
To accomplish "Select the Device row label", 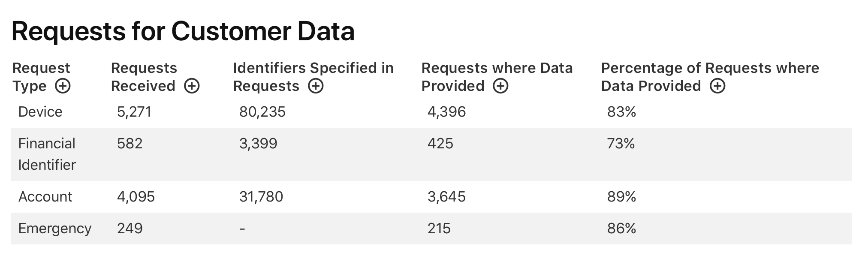I will click(40, 112).
